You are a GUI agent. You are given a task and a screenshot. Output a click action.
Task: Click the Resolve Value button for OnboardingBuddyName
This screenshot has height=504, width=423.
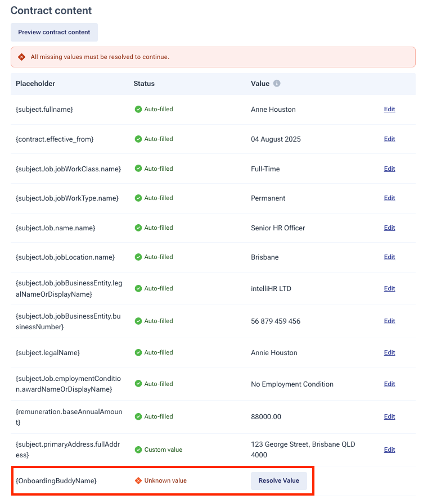point(279,480)
